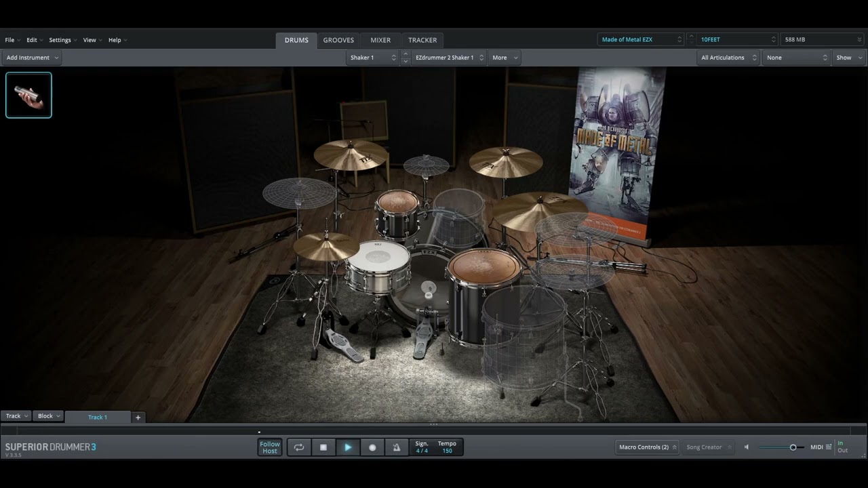Viewport: 868px width, 488px height.
Task: Open the 10FEET preset dropdown
Action: pos(737,39)
